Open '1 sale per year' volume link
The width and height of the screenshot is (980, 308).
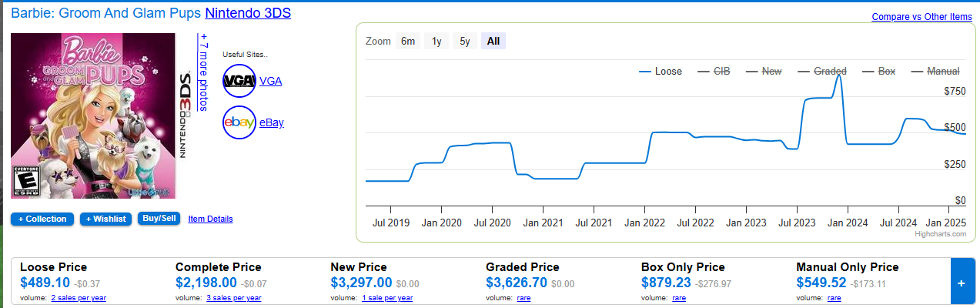pyautogui.click(x=387, y=297)
